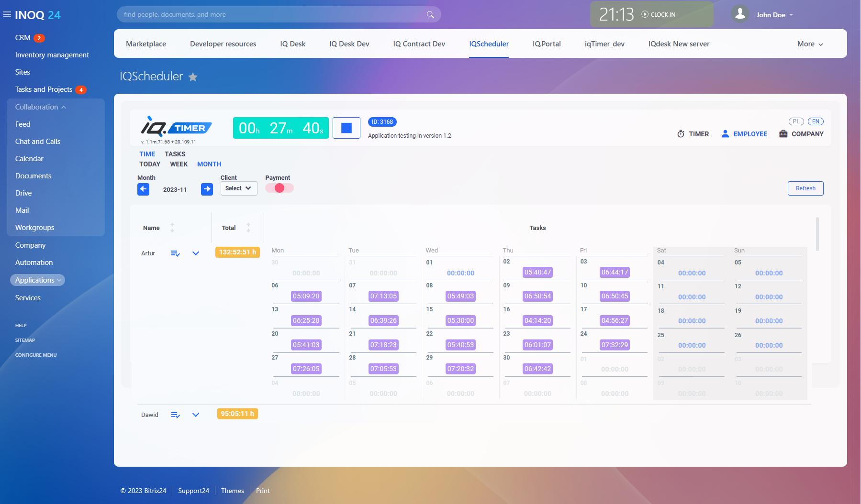Collapse Artur's row with the chevron
This screenshot has height=504, width=861.
(x=196, y=253)
